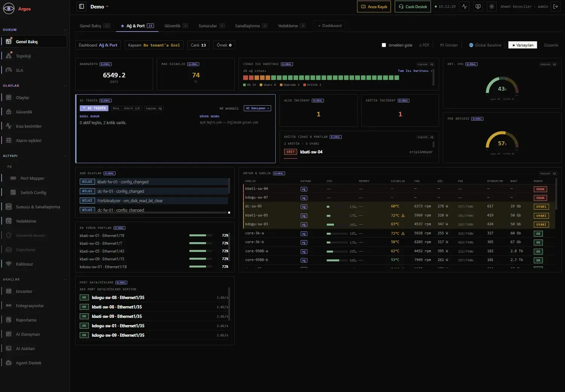Viewport: 565px width, 392px height.
Task: Click the Canlı Destek button
Action: point(413,6)
